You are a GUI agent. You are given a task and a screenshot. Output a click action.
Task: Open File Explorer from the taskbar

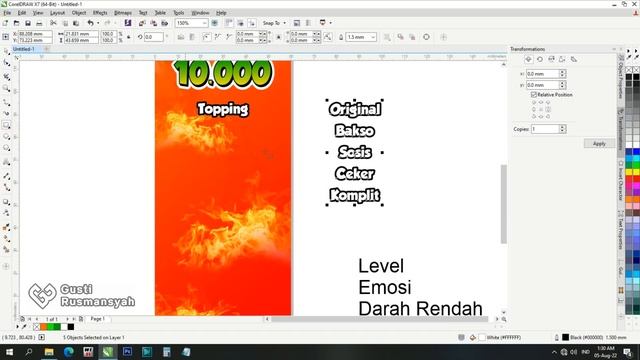[x=49, y=352]
